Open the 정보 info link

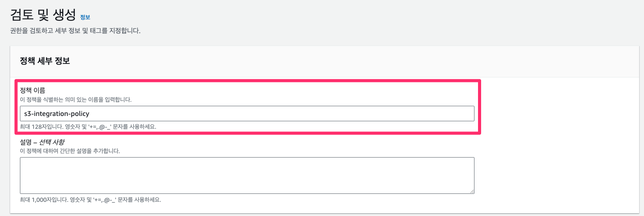click(85, 17)
